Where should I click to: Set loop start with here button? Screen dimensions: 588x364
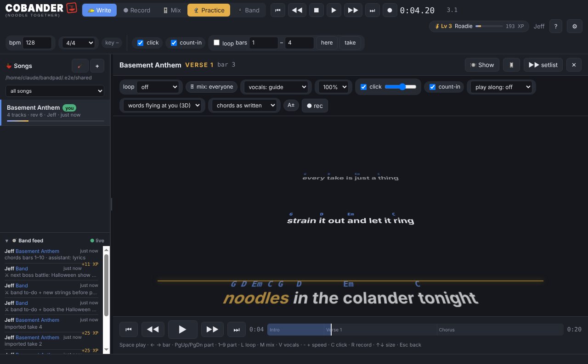327,43
